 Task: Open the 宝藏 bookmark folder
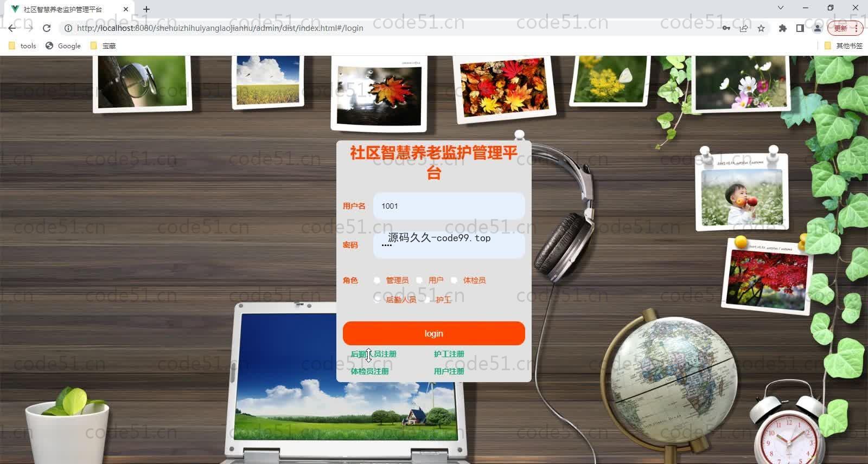point(103,46)
